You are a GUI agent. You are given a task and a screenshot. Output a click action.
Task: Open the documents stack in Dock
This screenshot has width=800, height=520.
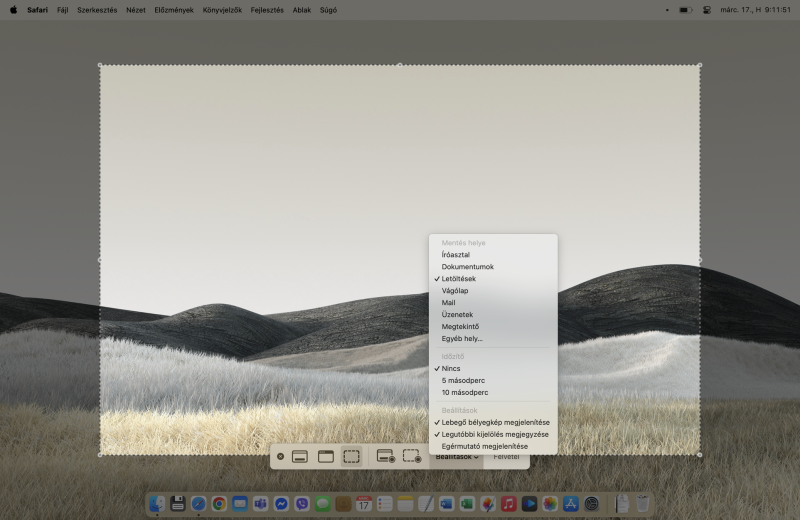[622, 504]
